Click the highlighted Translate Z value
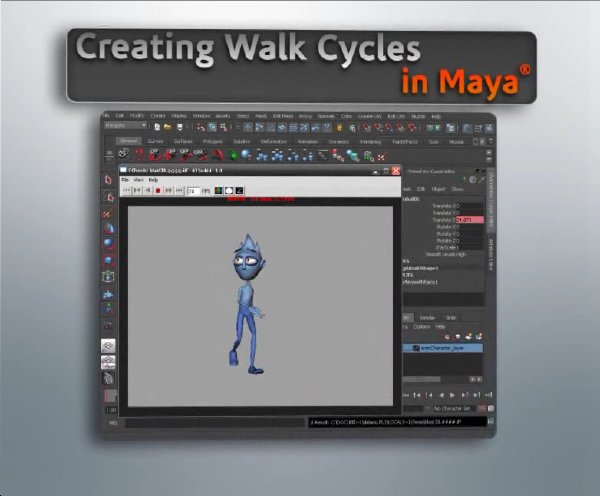This screenshot has width=600, height=496. 470,220
